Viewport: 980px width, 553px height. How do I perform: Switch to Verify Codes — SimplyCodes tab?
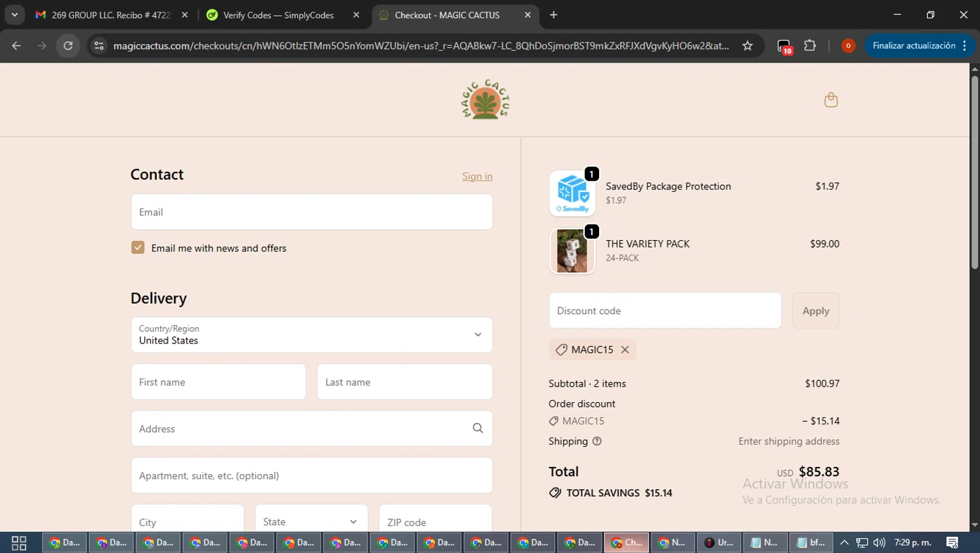pyautogui.click(x=278, y=15)
